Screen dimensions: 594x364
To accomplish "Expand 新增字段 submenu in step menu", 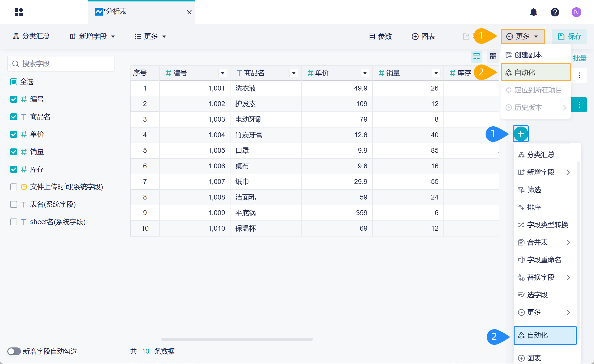I will (545, 172).
